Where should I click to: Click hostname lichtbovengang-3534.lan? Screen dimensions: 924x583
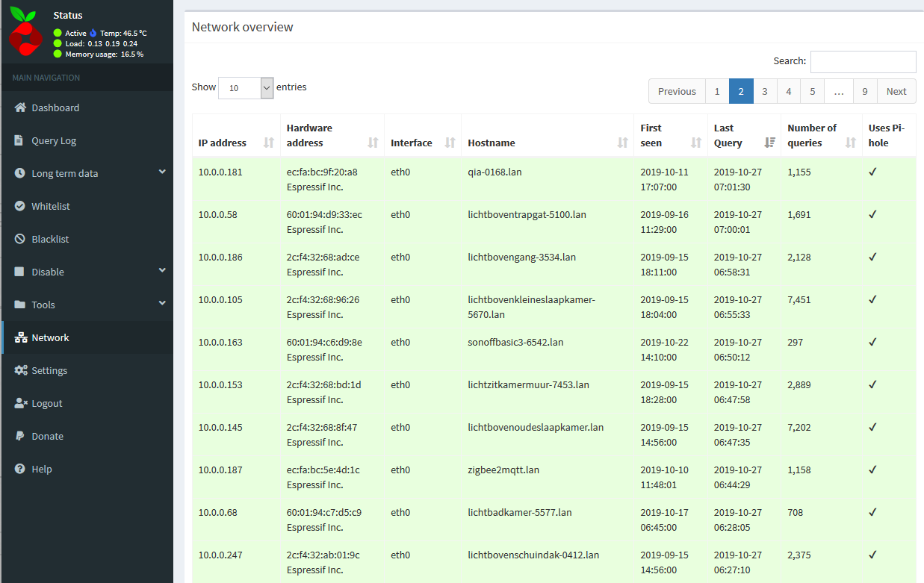tap(521, 257)
